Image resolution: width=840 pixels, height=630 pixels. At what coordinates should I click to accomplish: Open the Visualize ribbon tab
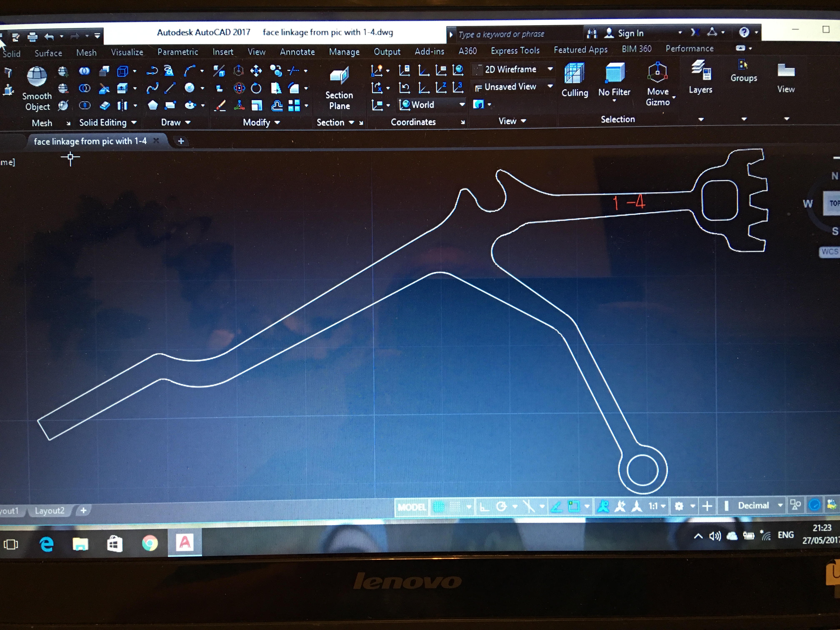click(x=127, y=52)
